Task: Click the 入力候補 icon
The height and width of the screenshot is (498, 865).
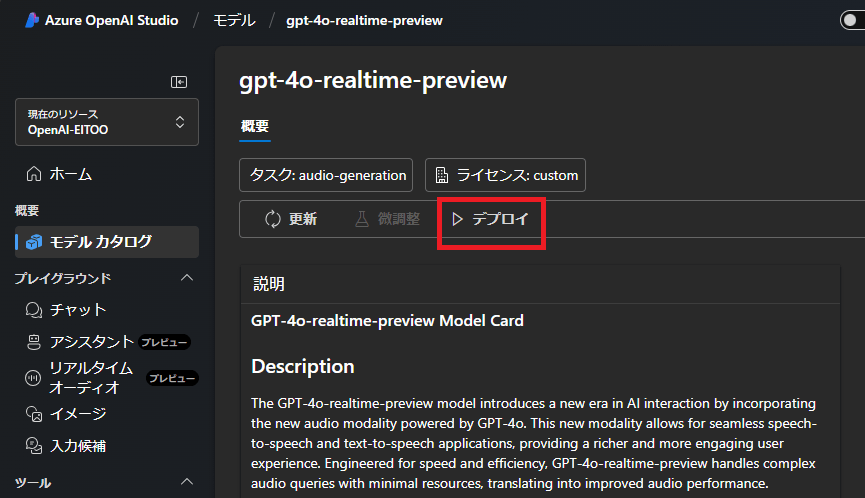Action: tap(34, 446)
